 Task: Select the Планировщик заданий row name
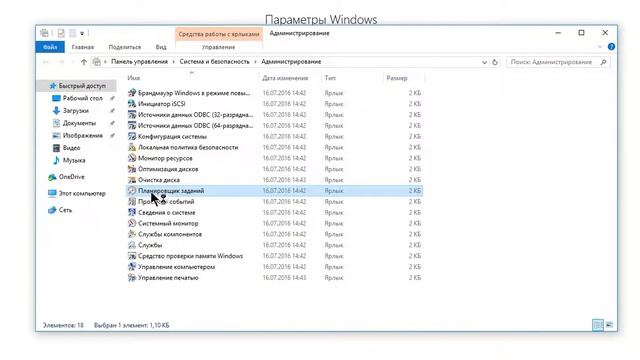point(171,191)
